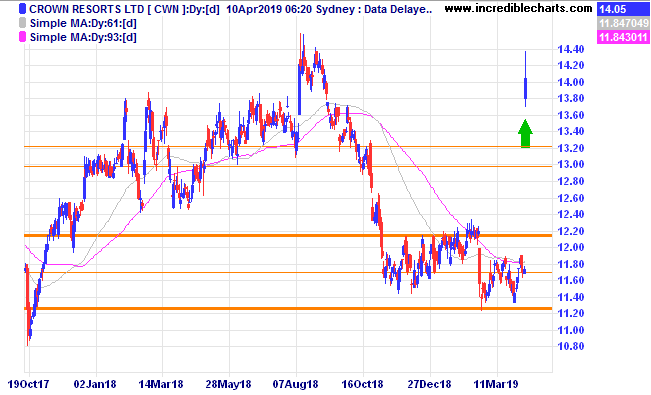The image size is (651, 395).
Task: Click the 13.00 price axis label
Action: tap(570, 164)
